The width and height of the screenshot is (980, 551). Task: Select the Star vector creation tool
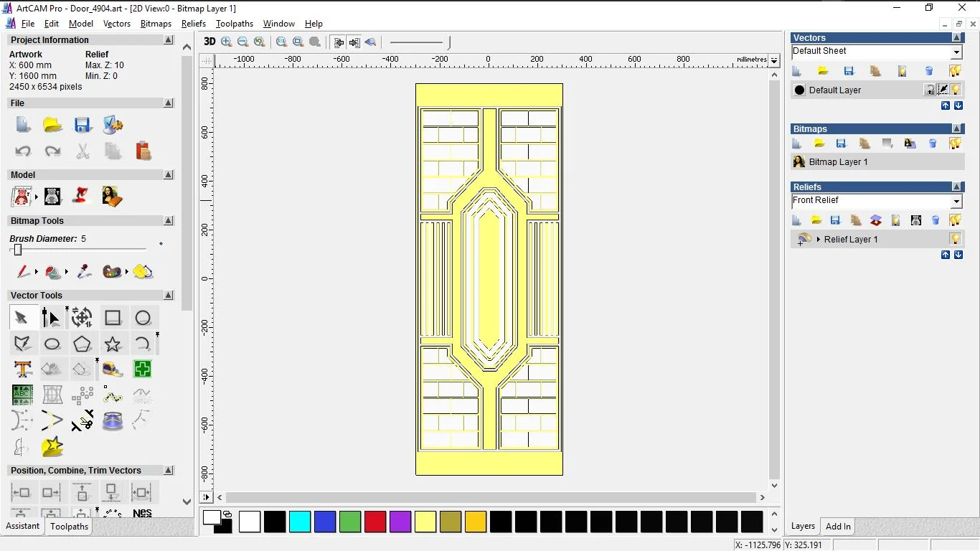click(x=113, y=344)
